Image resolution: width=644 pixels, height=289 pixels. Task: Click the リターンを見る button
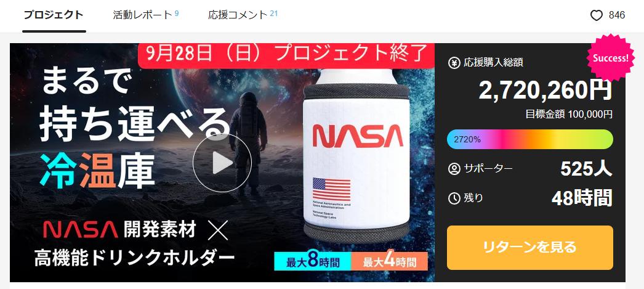tap(530, 248)
